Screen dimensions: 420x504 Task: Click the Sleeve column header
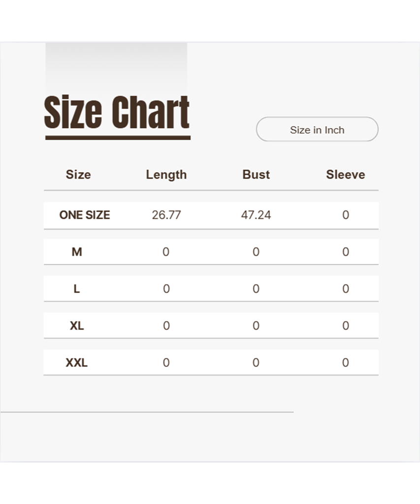click(x=345, y=175)
